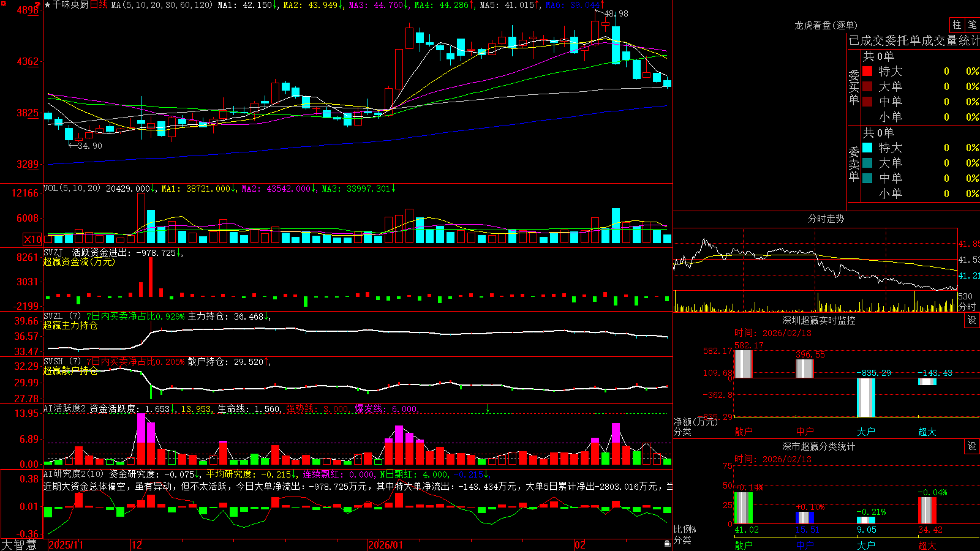Click the 强势线: 3.000 label
This screenshot has height=551, width=980.
tap(318, 408)
